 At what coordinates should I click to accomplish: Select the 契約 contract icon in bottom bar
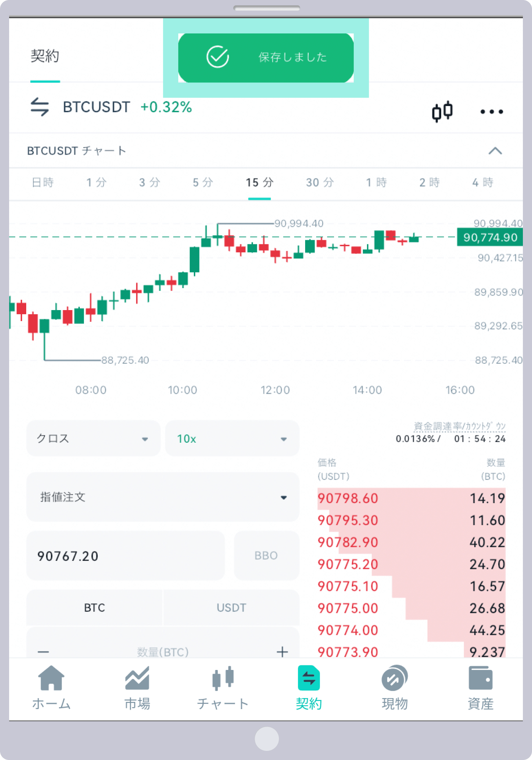[309, 678]
